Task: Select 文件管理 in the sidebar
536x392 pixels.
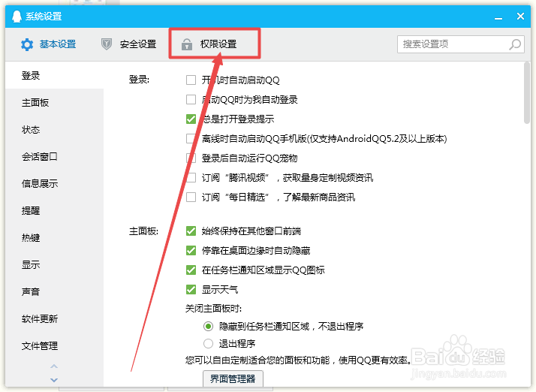Action: coord(54,346)
